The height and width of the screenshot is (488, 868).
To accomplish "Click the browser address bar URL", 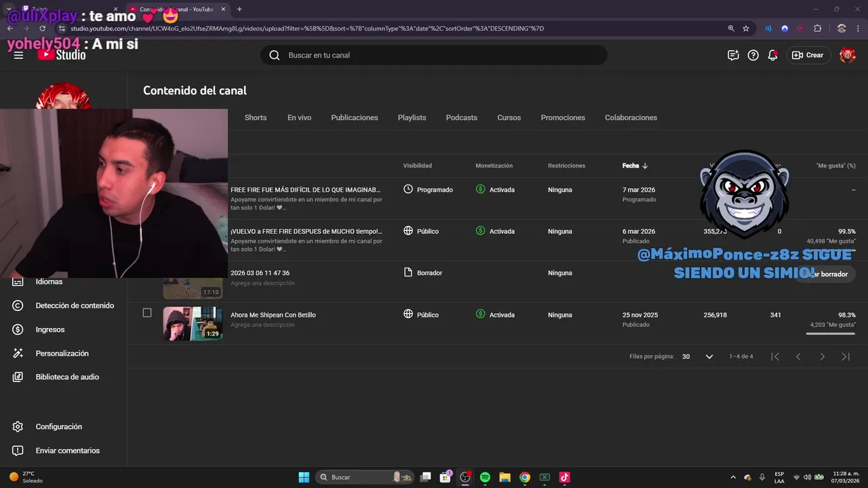I will [x=307, y=28].
